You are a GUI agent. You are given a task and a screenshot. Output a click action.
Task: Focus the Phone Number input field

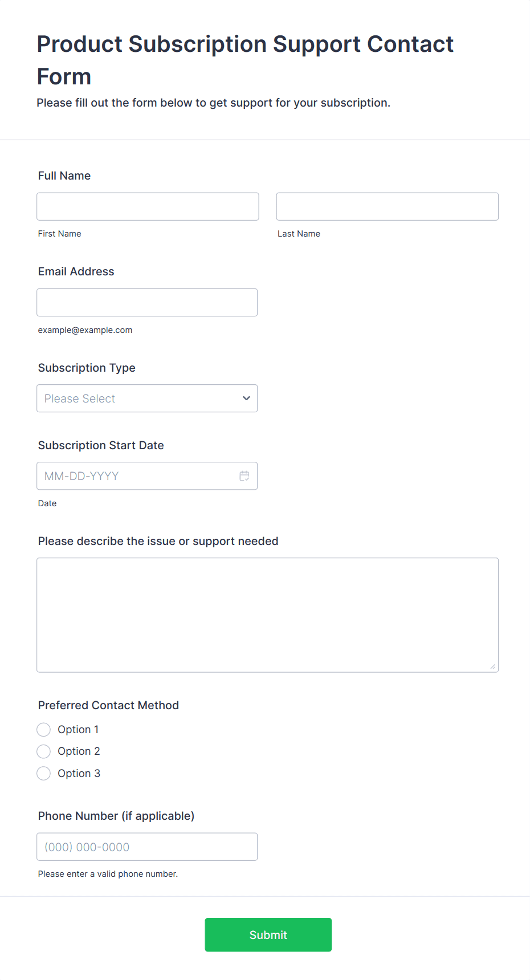(147, 847)
